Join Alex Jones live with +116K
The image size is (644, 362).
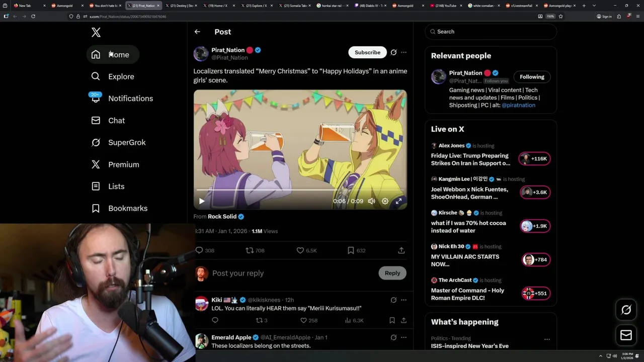[x=534, y=159]
